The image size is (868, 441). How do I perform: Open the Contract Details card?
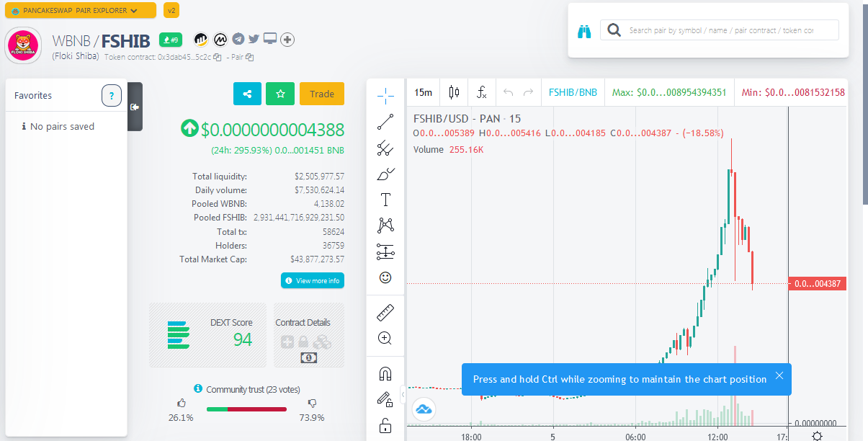(x=309, y=335)
